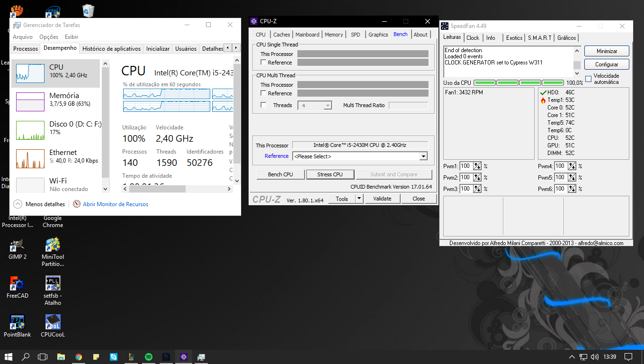Click the Pwm5 value field in SpeedFan
The height and width of the screenshot is (364, 644).
[561, 177]
